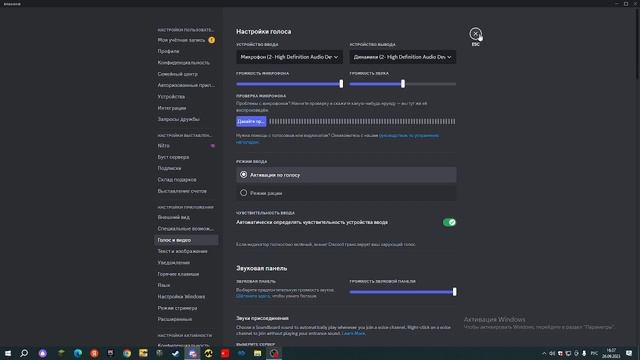Switch to the Discord taskbar icon
The height and width of the screenshot is (360, 640).
click(x=192, y=353)
